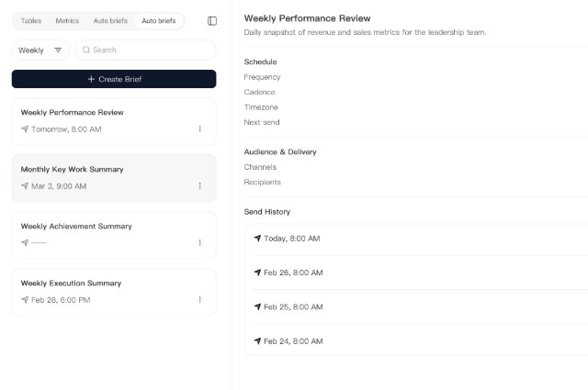
Task: Click the Daily snapshot description text
Action: (365, 32)
